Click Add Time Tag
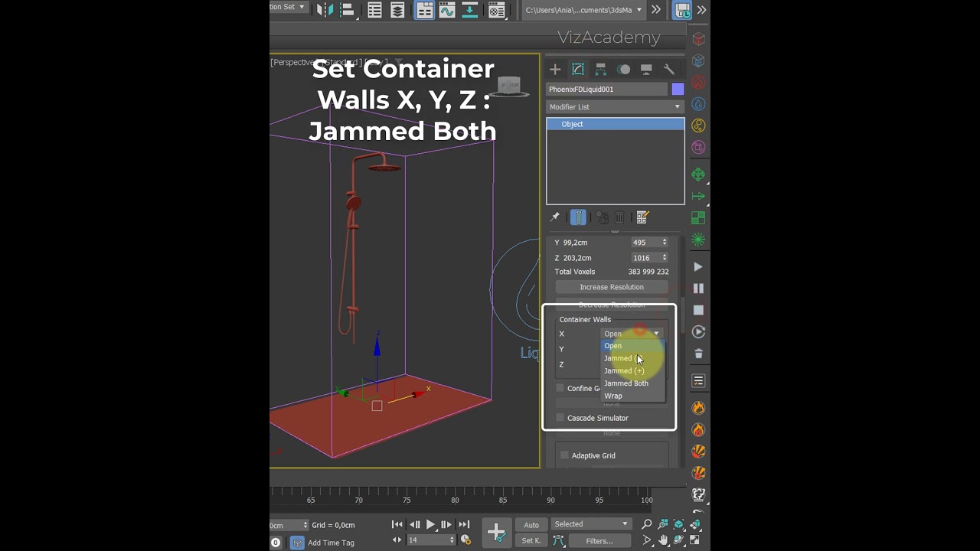 tap(331, 543)
